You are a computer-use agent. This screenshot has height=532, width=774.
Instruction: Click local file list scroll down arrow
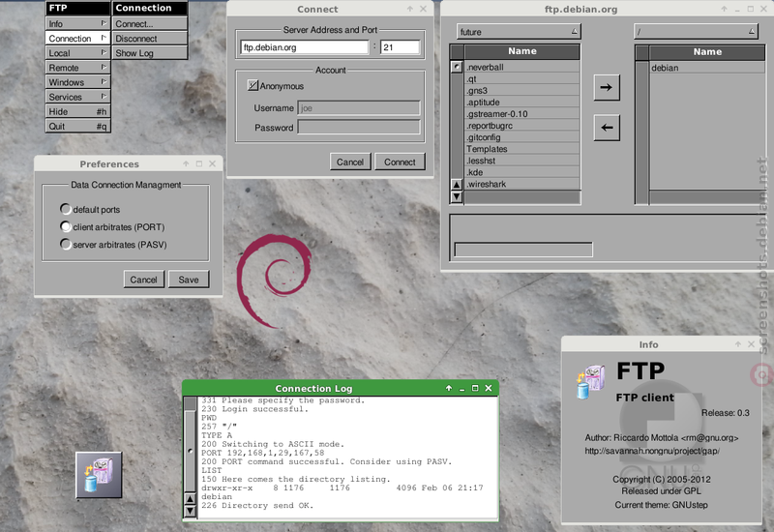[457, 196]
